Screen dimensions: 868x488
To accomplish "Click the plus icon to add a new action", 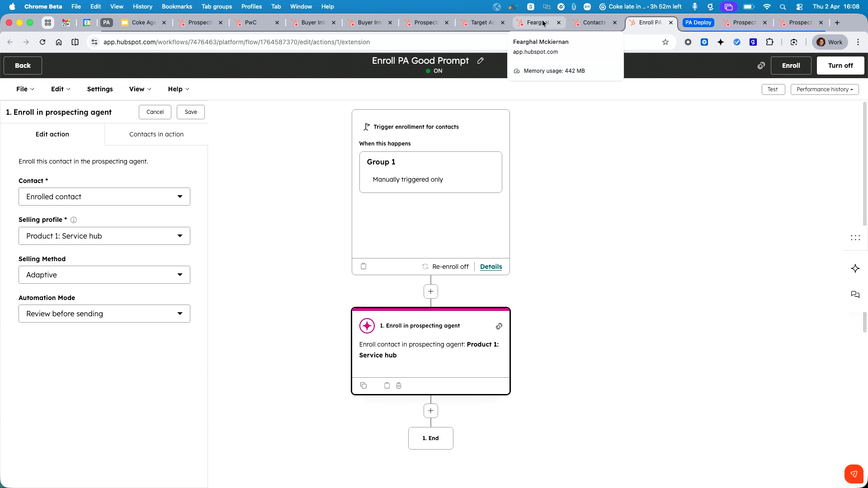I will (x=430, y=291).
